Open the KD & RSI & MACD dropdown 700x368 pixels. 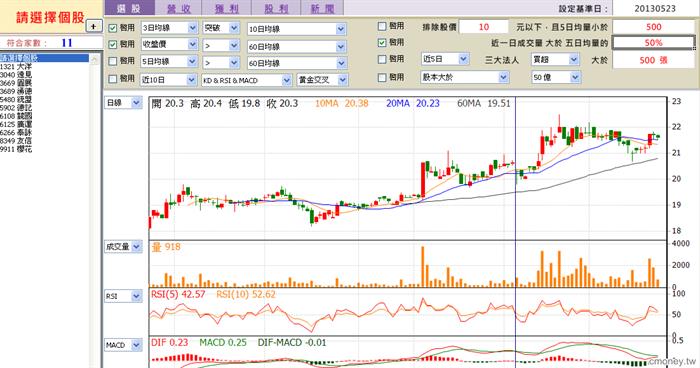246,80
